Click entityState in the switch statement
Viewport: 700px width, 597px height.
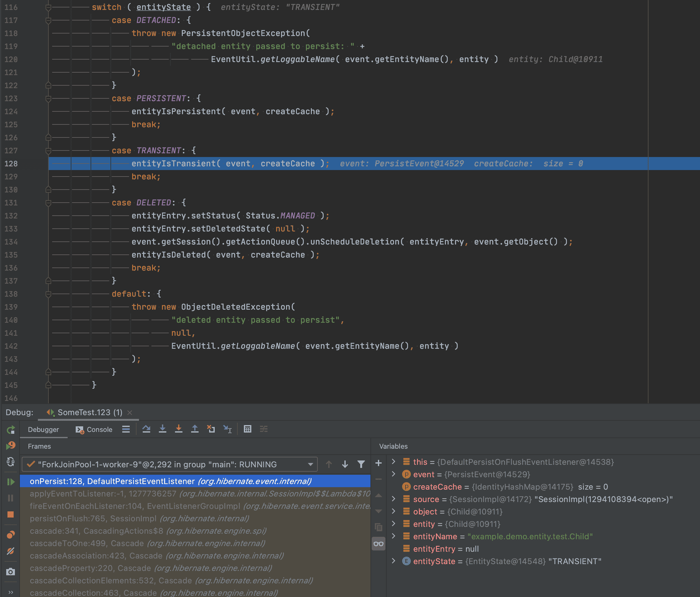[164, 7]
